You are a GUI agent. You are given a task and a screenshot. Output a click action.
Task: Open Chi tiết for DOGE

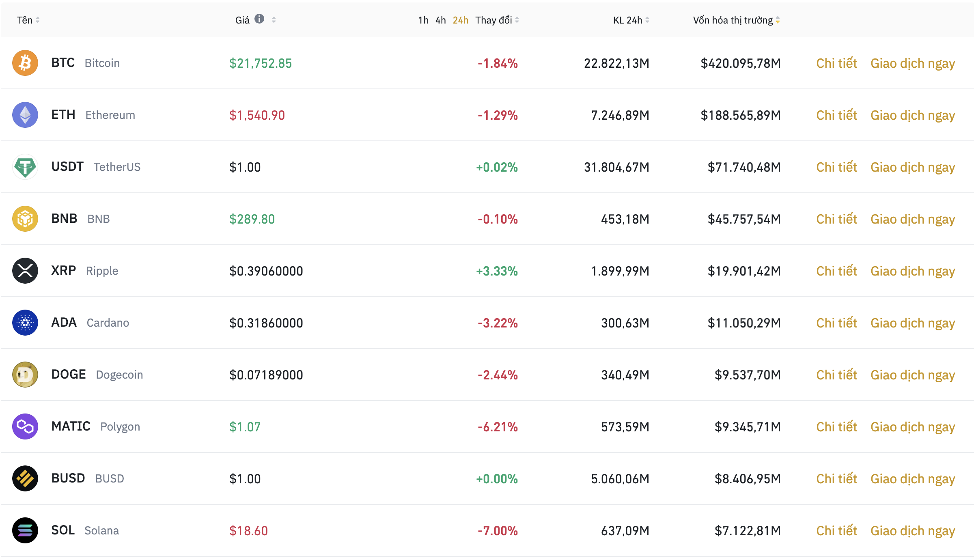click(x=836, y=375)
